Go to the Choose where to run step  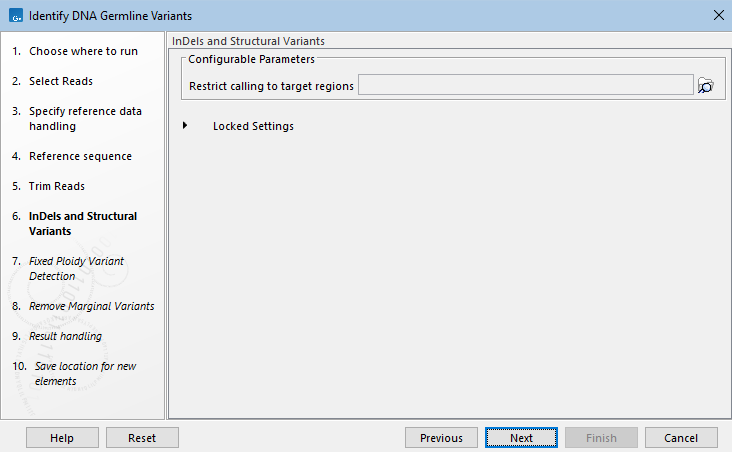[83, 51]
